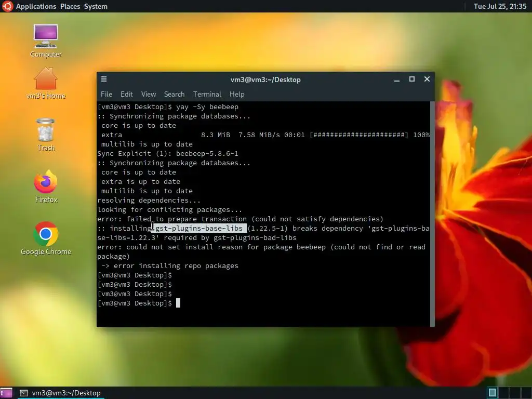Click 'Sync Explicit (1): beebeep-5.8.6-1' line
Viewport: 532px width, 399px height.
pyautogui.click(x=168, y=154)
